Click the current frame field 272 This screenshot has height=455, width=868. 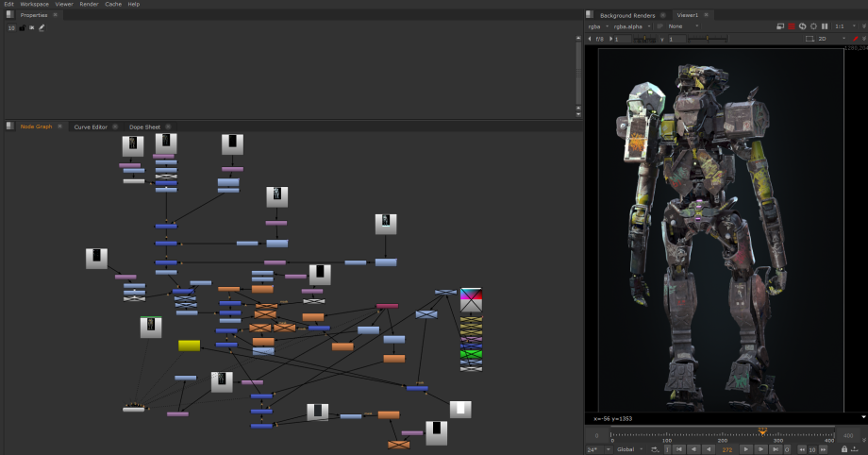coord(727,449)
